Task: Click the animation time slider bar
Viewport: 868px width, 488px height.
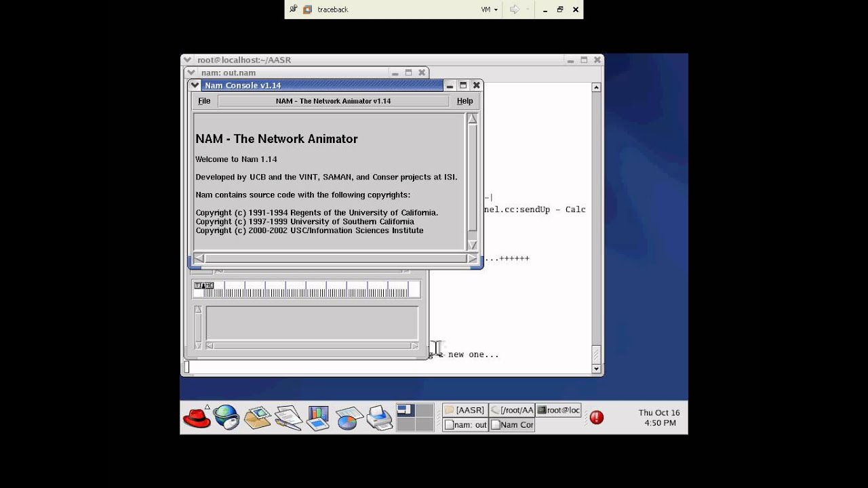Action: pyautogui.click(x=307, y=289)
